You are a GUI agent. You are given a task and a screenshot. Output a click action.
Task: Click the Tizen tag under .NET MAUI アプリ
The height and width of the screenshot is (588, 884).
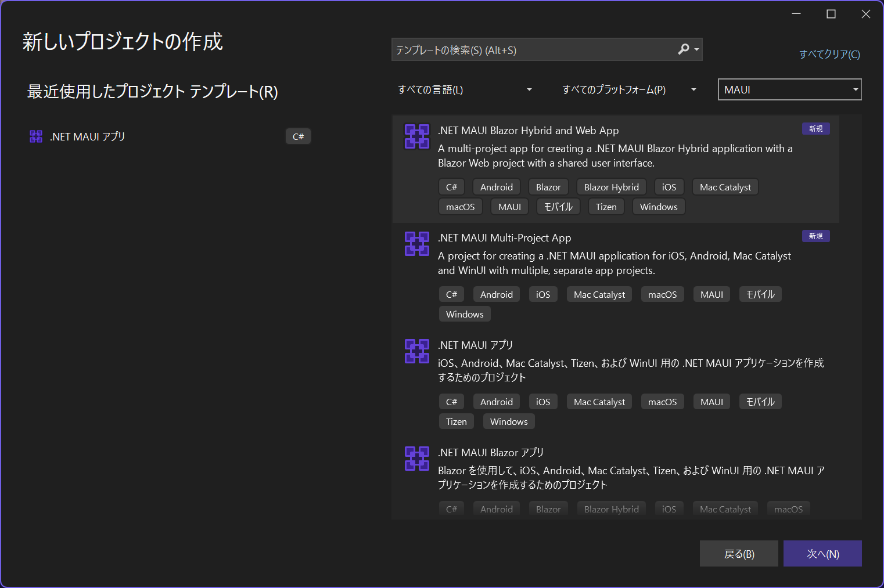[x=456, y=421]
